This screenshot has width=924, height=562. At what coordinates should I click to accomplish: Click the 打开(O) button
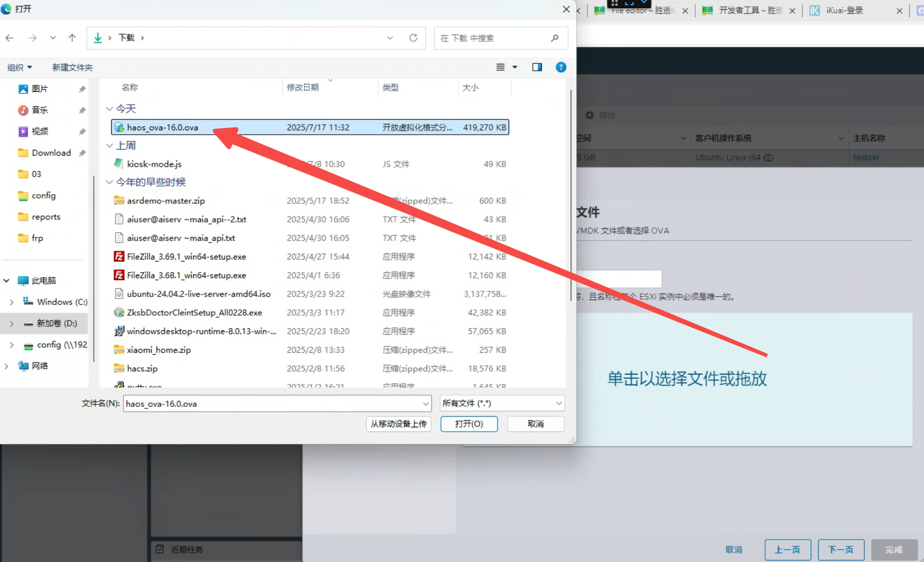coord(469,424)
